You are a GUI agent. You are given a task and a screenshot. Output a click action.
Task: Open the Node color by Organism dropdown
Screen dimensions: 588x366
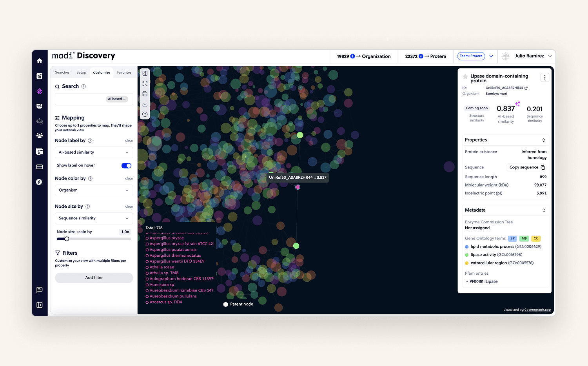tap(94, 190)
